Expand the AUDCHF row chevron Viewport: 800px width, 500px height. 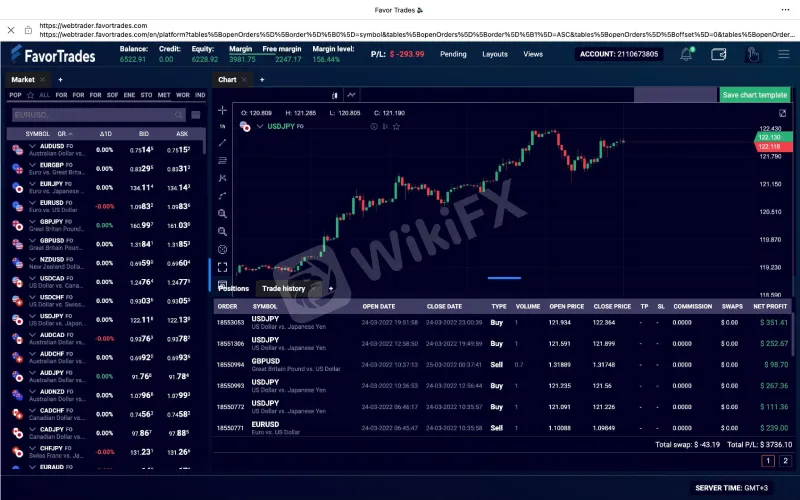[x=32, y=354]
